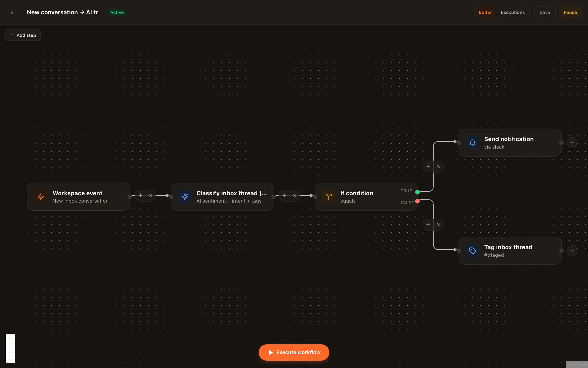Viewport: 588px width, 368px height.
Task: Delete the edge between Workspace event and Classify
Action: [x=150, y=196]
